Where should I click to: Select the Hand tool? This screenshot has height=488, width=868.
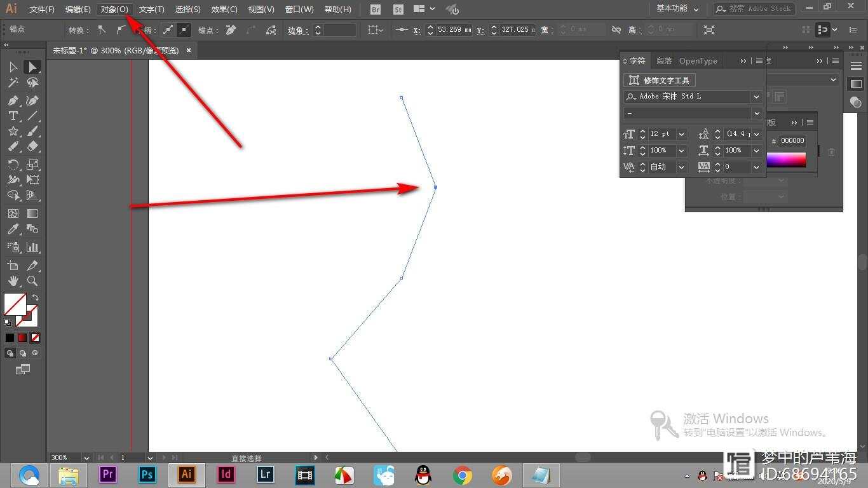point(13,281)
